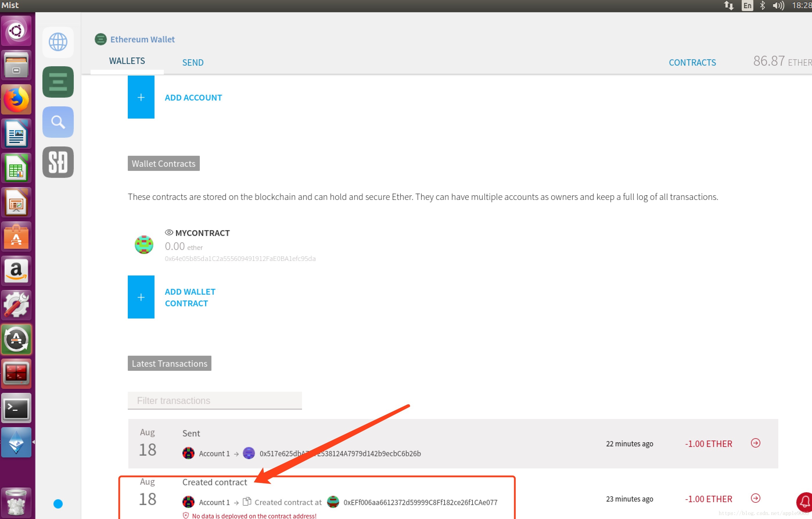Open details arrow for Sent transaction

tap(755, 443)
